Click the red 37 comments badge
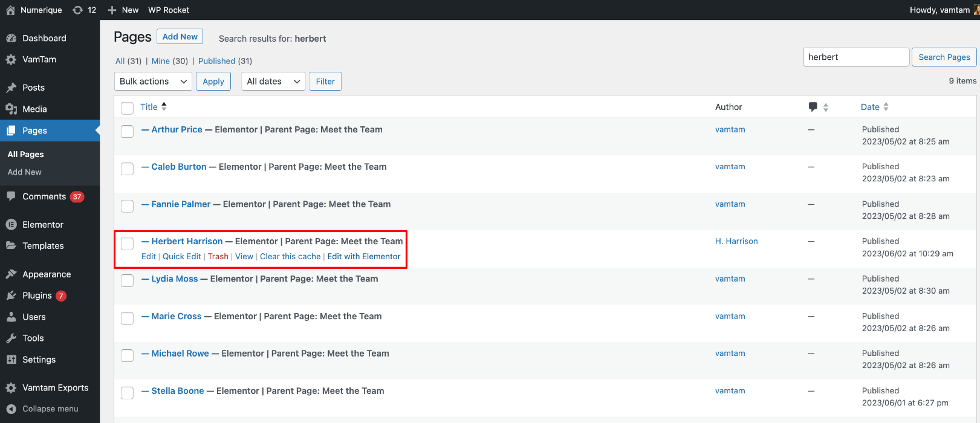The image size is (980, 423). click(x=77, y=196)
